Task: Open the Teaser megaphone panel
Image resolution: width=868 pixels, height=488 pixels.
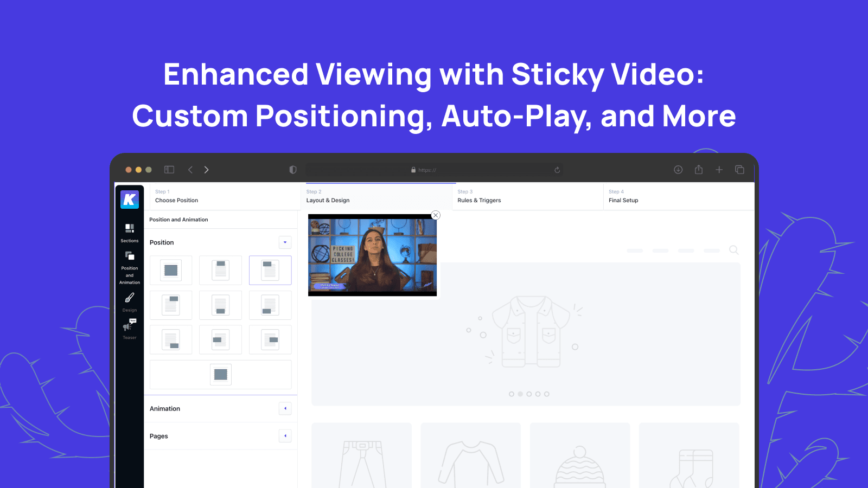Action: 130,329
